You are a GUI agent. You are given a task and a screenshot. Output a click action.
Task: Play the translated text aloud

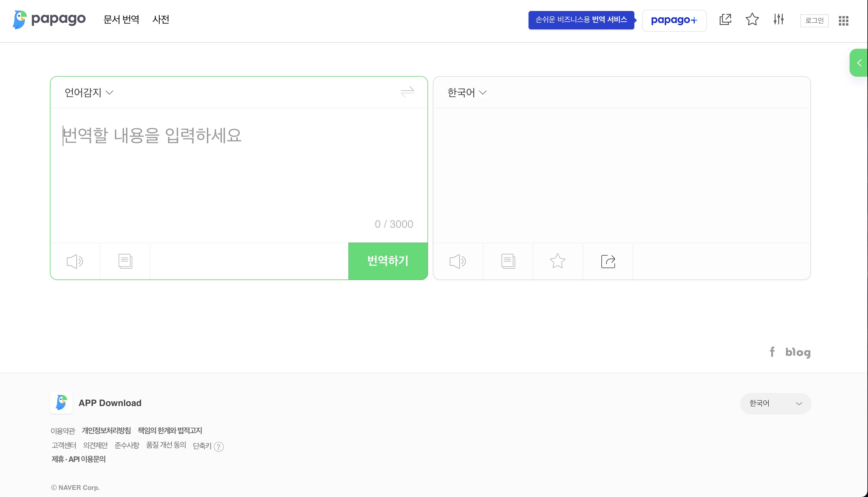point(458,261)
